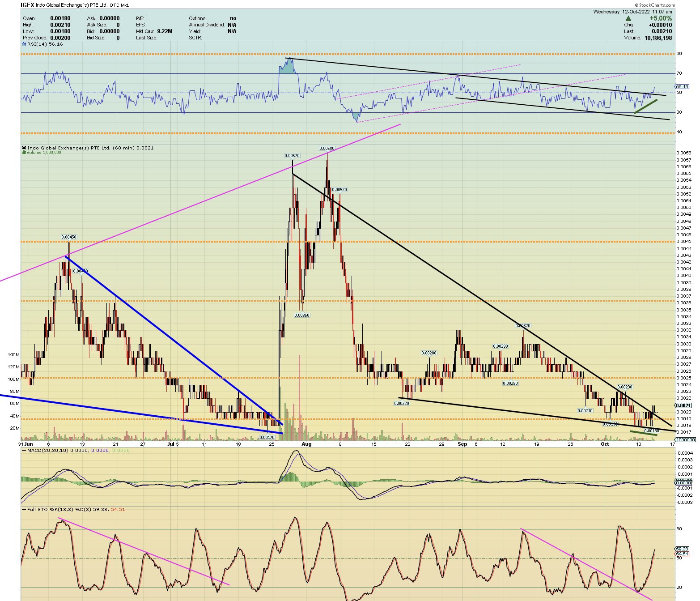Click the date 'Wednesday 12-Oct-2022 11:07 am'
This screenshot has height=601, width=700.
point(632,12)
